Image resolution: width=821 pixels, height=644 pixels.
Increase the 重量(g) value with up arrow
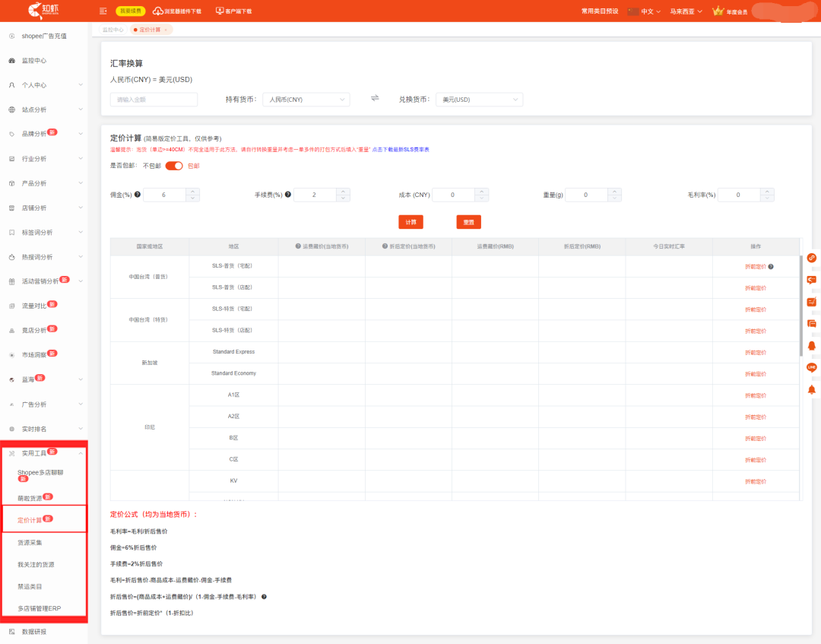(615, 191)
